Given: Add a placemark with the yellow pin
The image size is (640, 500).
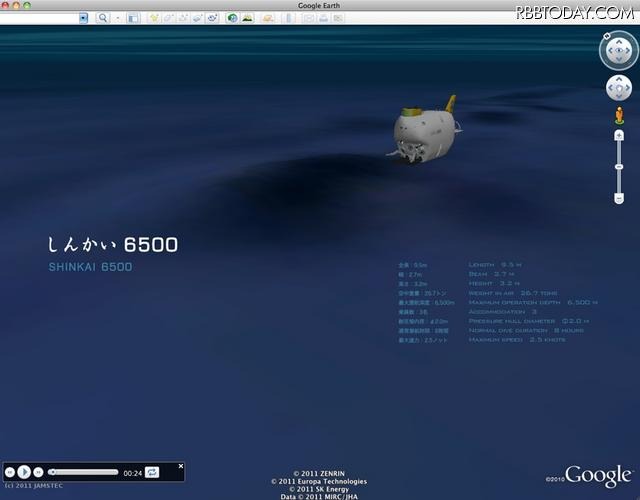Looking at the screenshot, I should click(154, 18).
